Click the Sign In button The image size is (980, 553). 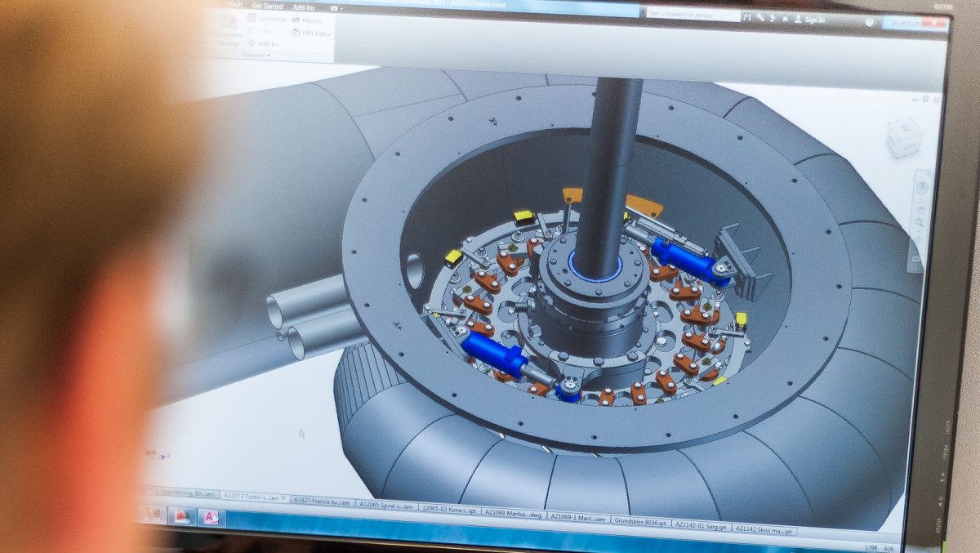coord(813,20)
